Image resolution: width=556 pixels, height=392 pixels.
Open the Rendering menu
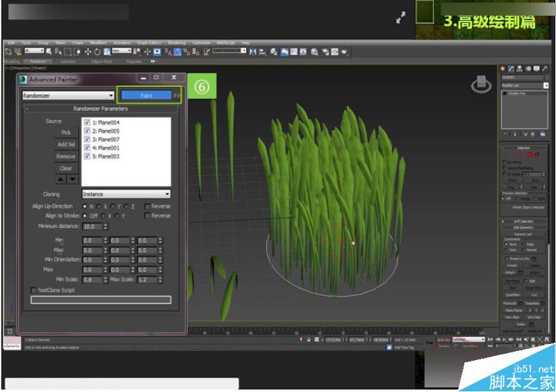point(177,43)
